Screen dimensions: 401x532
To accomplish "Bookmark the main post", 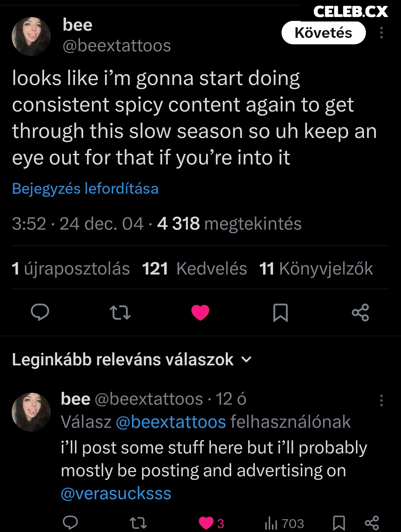I will pos(280,313).
